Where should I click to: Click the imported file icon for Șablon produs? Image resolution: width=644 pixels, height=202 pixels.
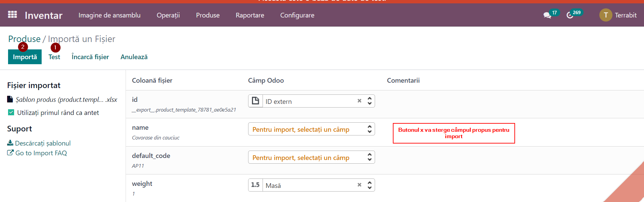10,99
